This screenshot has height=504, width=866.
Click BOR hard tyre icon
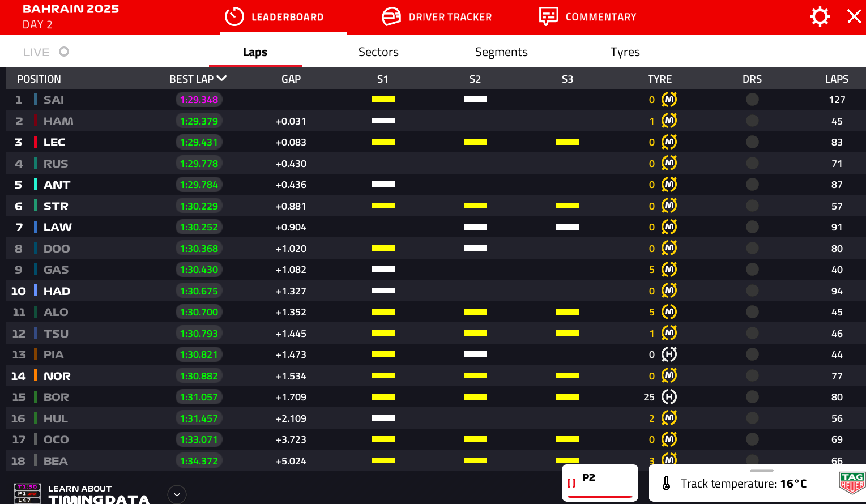669,397
